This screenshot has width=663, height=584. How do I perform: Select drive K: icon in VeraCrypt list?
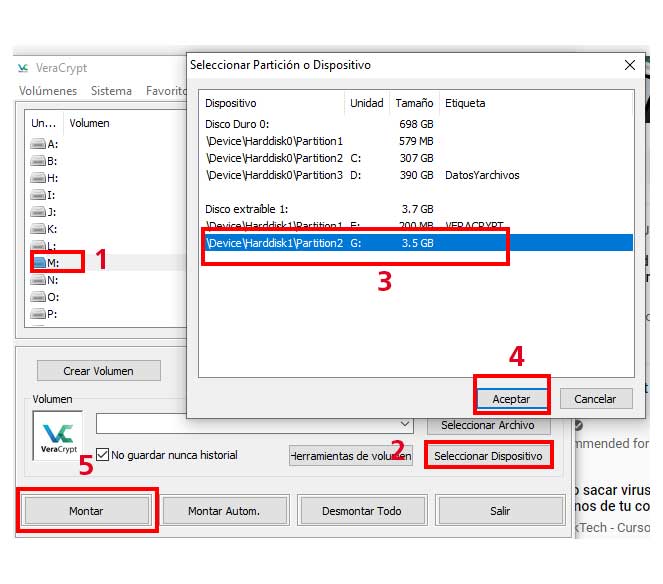[x=38, y=229]
